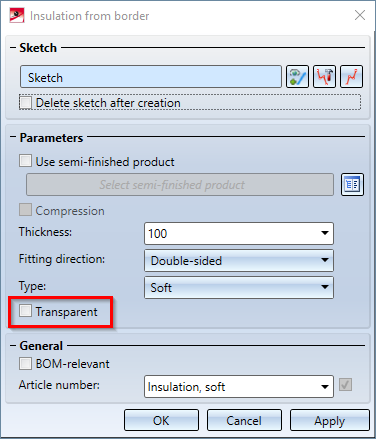Click the Apply button

tap(330, 420)
